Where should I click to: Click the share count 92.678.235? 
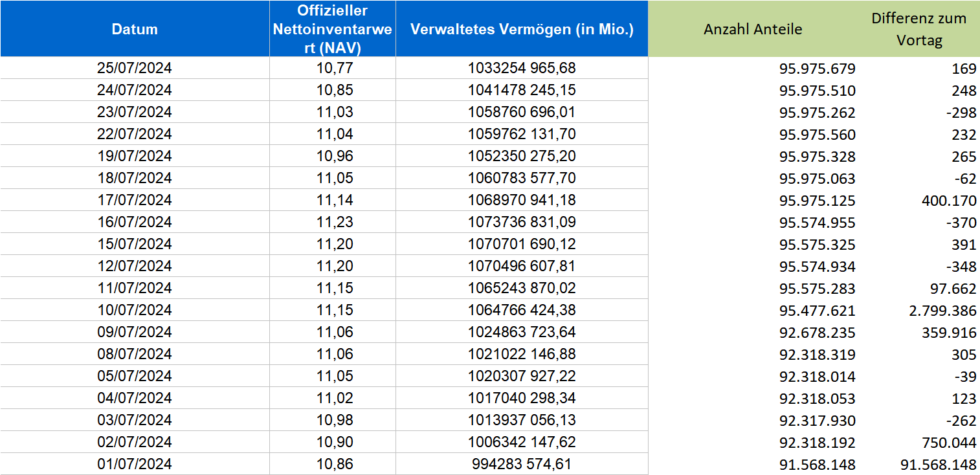[x=818, y=333]
